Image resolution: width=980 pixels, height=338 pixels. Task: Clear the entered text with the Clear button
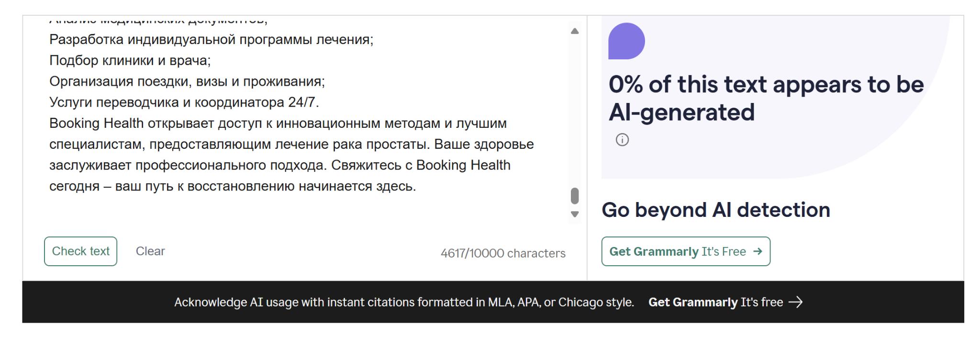click(150, 251)
